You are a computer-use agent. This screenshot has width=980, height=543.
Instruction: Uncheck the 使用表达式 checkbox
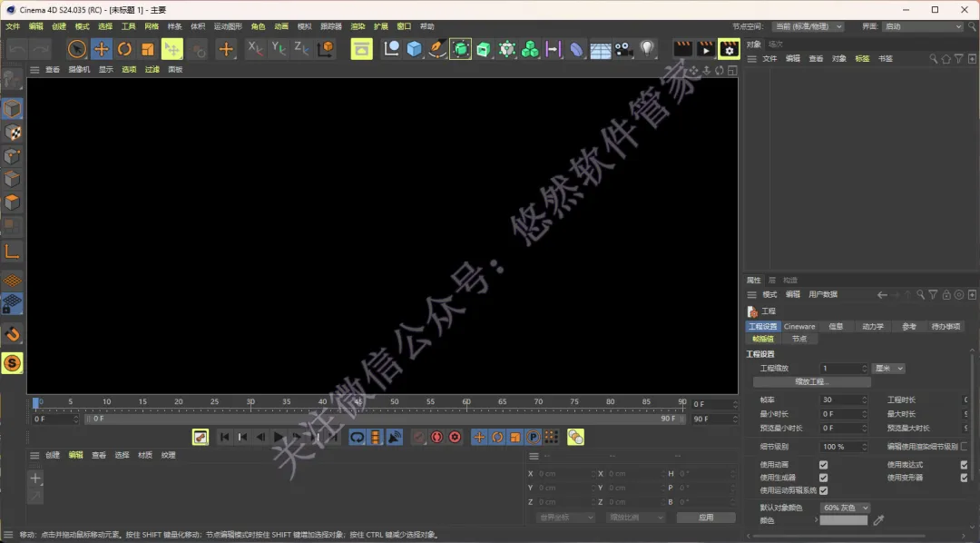click(x=964, y=465)
